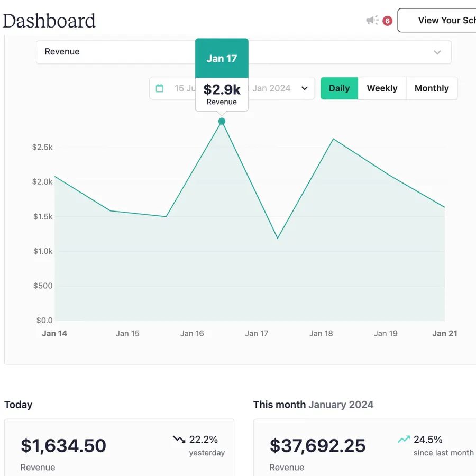Open the date range dropdown arrow

[305, 88]
